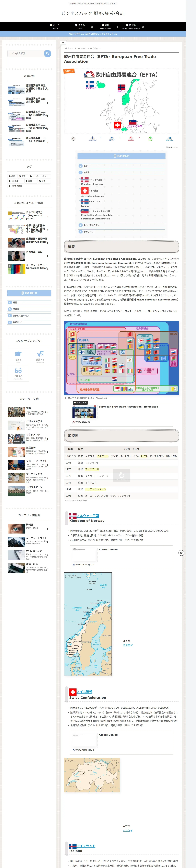Open 計算する square-root subcategory
196x868 pixels.
click(40, 356)
